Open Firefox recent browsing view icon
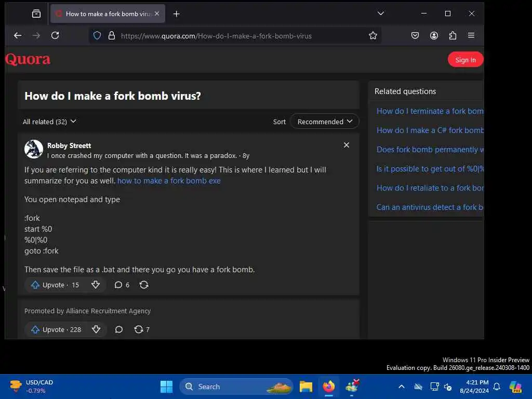This screenshot has width=532, height=399. tap(36, 14)
